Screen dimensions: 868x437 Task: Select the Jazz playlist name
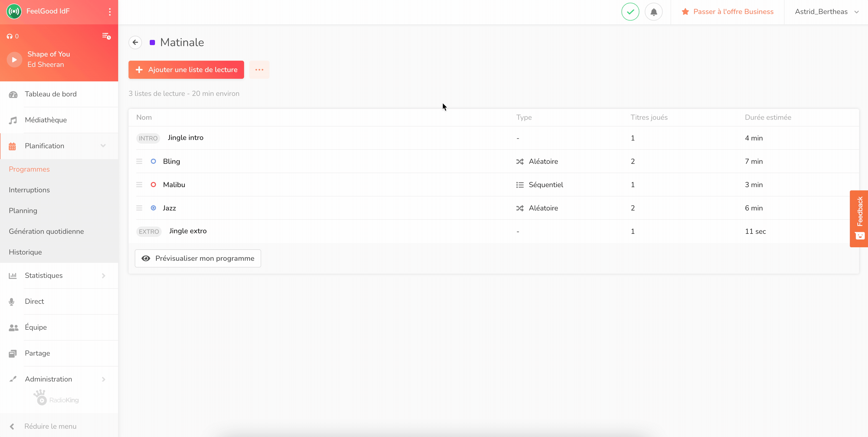169,208
